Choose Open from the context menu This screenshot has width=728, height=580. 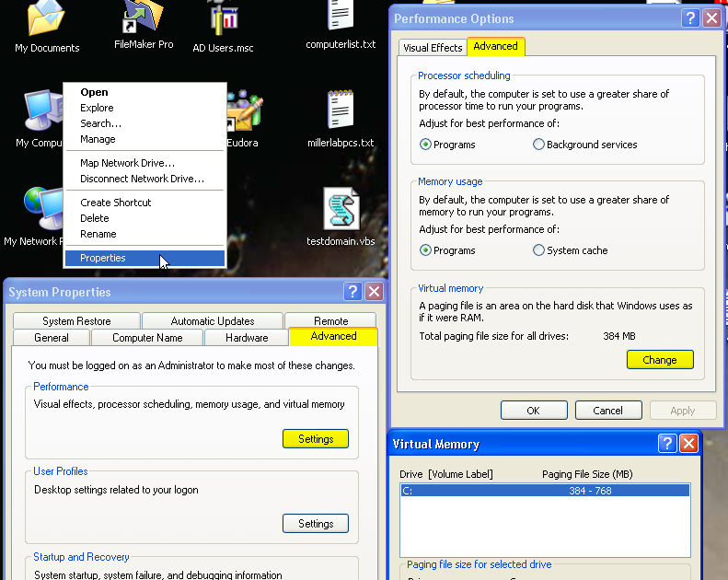point(145,92)
